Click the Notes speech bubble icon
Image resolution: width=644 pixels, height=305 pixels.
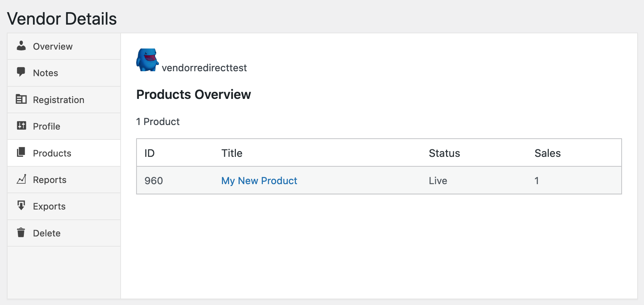click(x=21, y=72)
